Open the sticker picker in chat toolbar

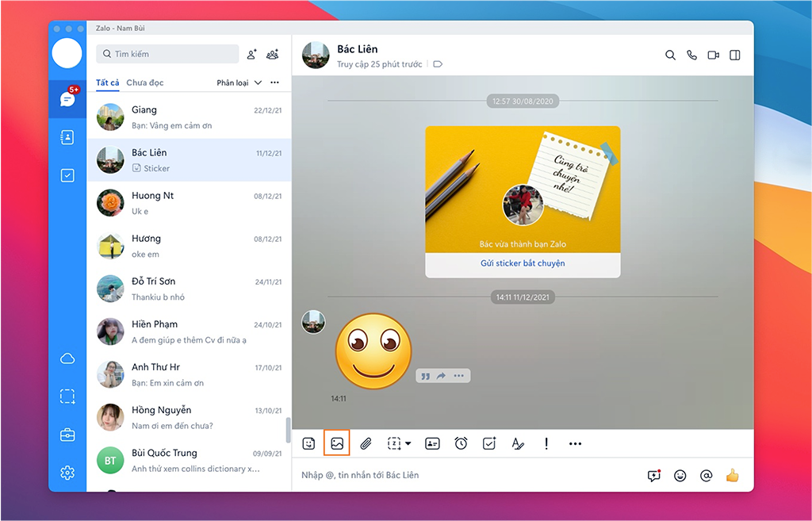308,444
